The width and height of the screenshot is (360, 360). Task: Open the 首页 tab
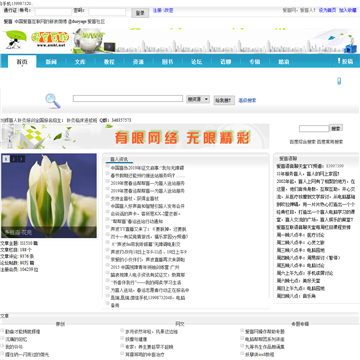point(22,62)
